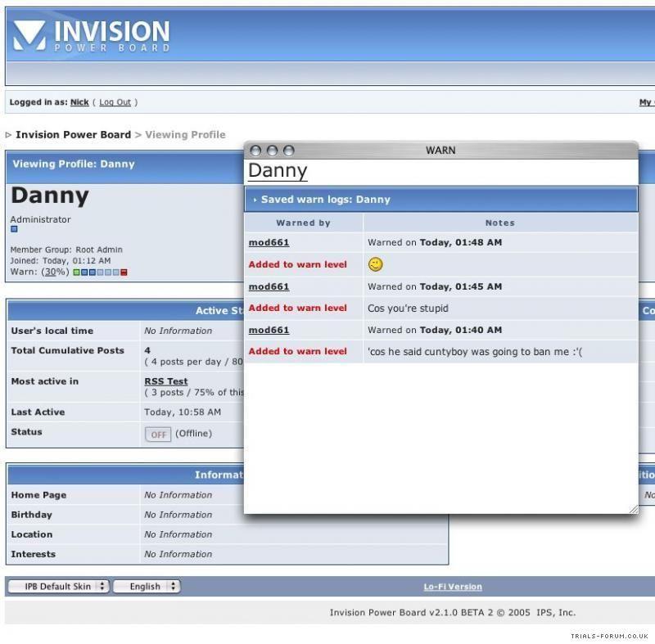Open the English language dropdown
This screenshot has width=655, height=644.
pyautogui.click(x=147, y=587)
